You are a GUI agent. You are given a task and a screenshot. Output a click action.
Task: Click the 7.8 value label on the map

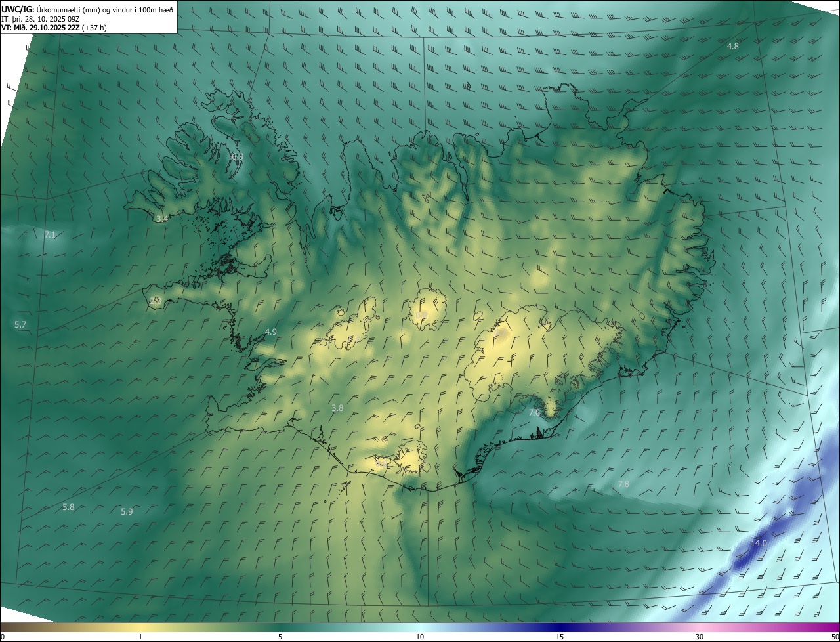[623, 484]
